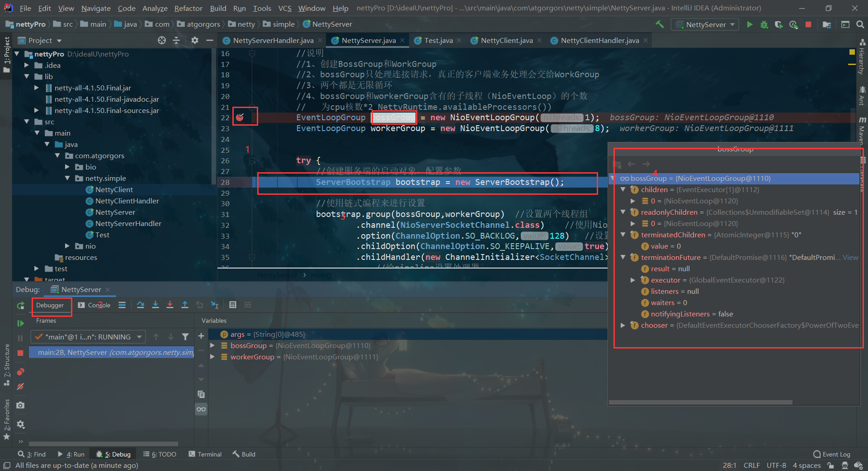Expand the workerGroup variable node
This screenshot has width=868, height=471.
(x=212, y=357)
